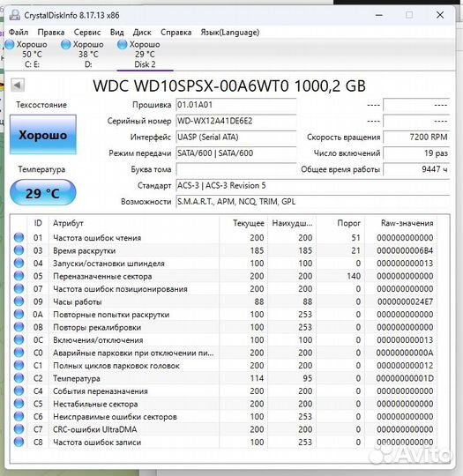Minimize the CrystalDiskInfo window
This screenshot has height=476, width=463.
click(379, 15)
